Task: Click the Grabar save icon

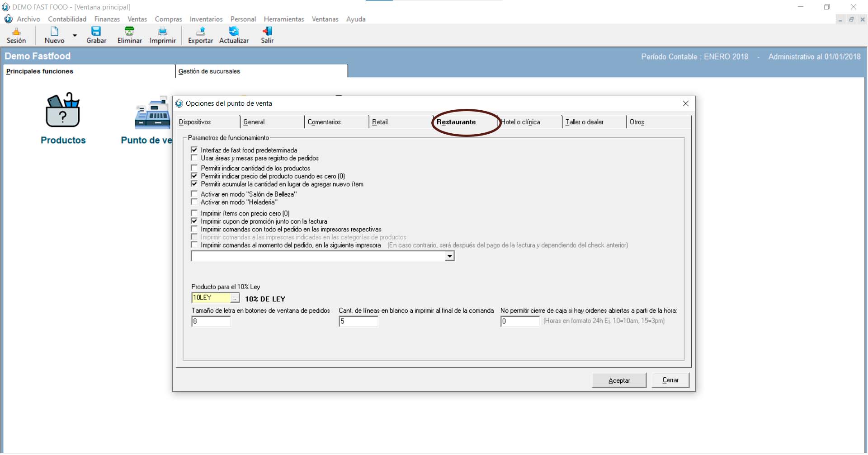Action: [96, 32]
